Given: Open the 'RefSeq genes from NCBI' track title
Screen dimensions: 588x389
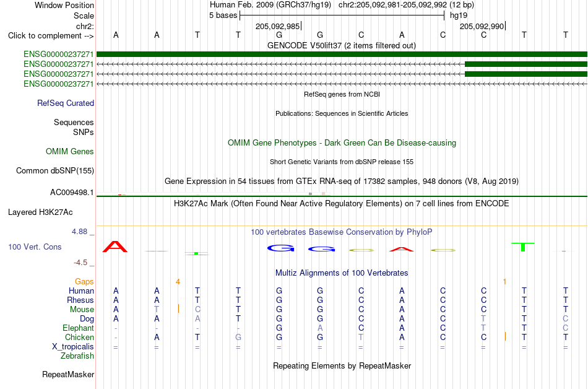Looking at the screenshot, I should pyautogui.click(x=342, y=95).
